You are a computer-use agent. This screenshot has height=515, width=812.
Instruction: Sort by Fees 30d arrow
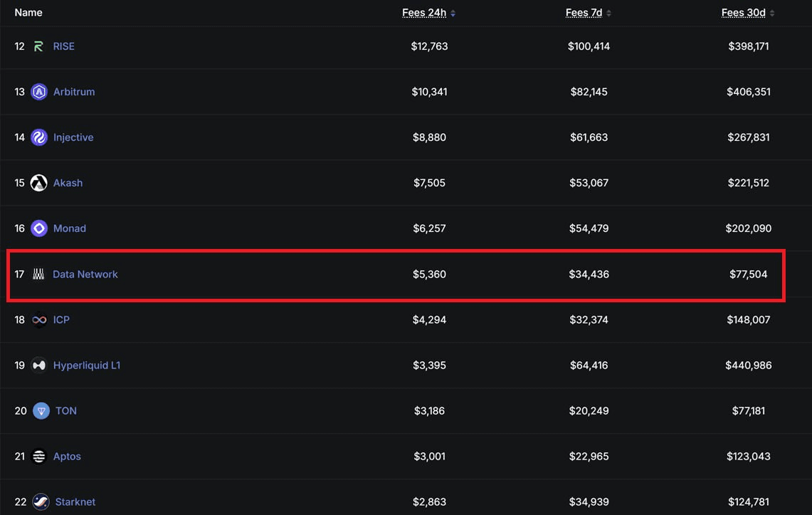click(772, 14)
